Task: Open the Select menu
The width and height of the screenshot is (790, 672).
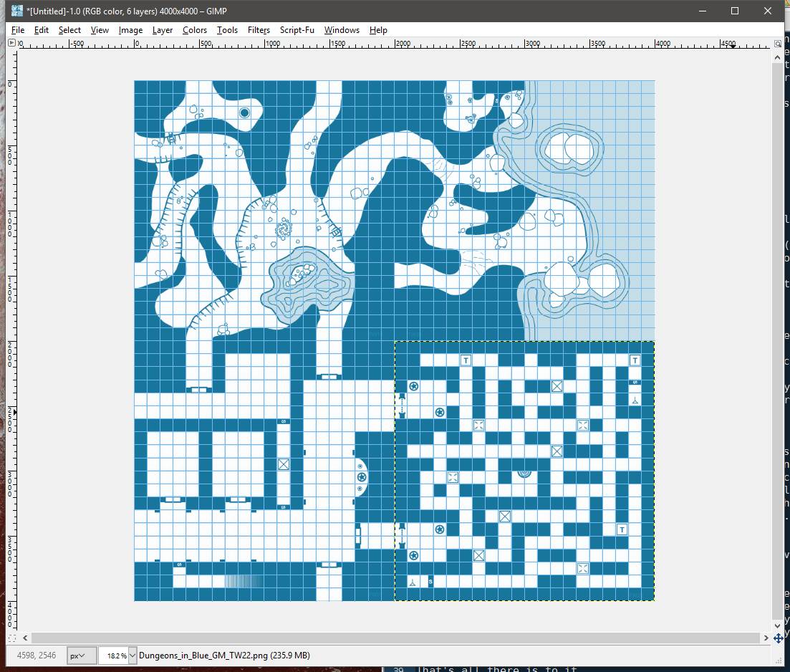Action: 69,30
